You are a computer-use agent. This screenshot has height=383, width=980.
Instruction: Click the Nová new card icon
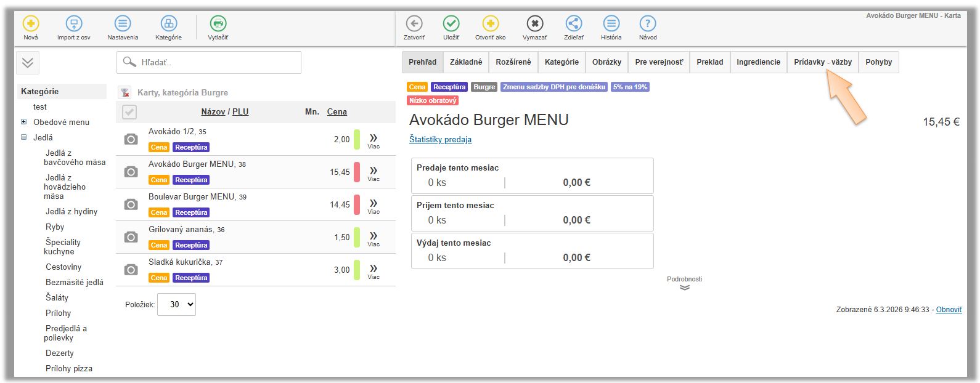(x=31, y=24)
